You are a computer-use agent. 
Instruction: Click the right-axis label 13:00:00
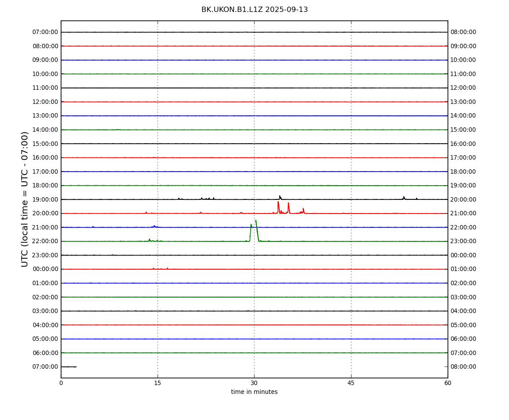463,102
